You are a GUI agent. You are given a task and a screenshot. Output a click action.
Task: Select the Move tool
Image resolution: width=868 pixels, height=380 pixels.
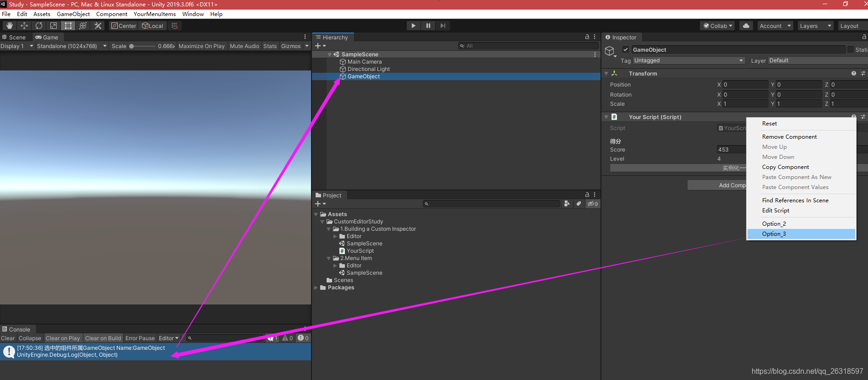pos(24,26)
